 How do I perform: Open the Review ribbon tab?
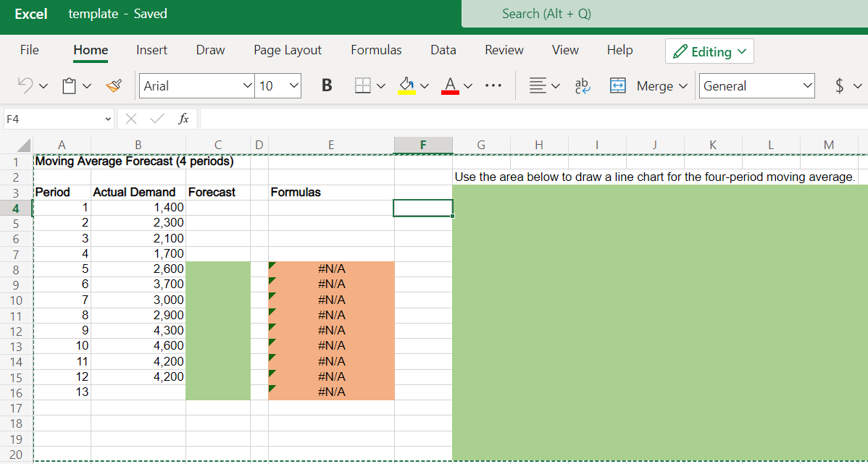504,50
